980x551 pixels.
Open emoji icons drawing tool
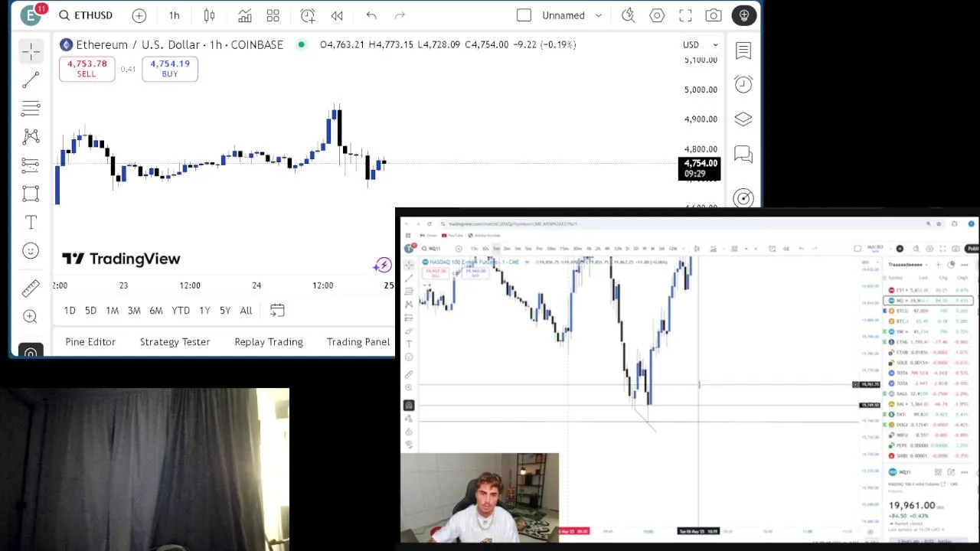31,251
